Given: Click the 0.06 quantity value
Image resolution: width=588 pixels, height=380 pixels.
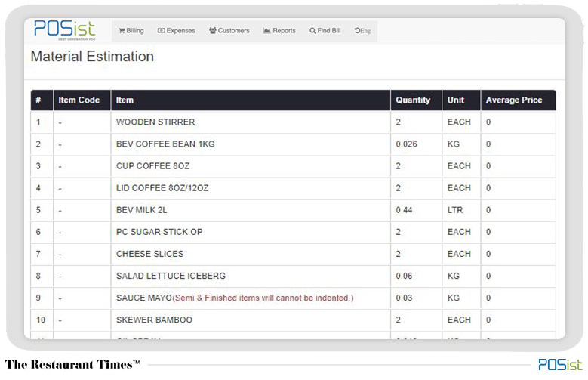Looking at the screenshot, I should pyautogui.click(x=404, y=276).
